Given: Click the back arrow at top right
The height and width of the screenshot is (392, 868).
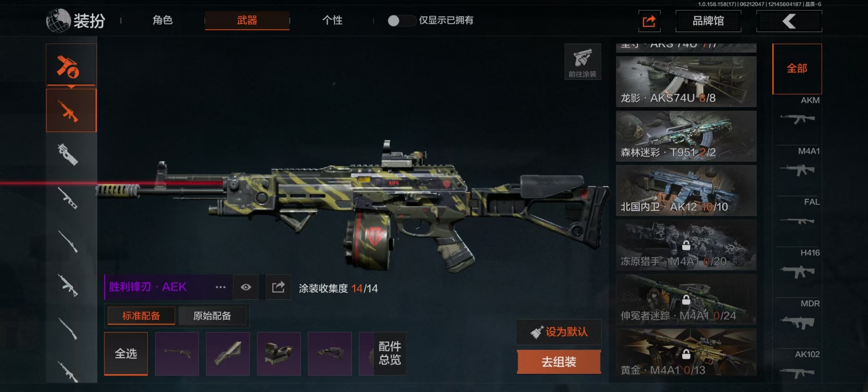Looking at the screenshot, I should tap(789, 21).
